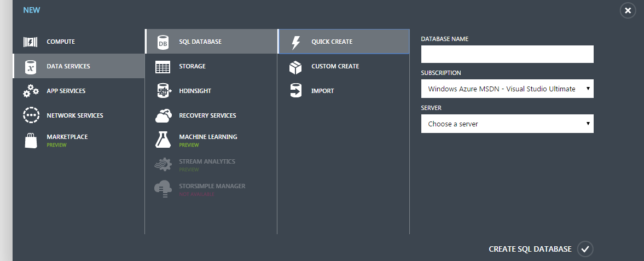
Task: Choose SQL DATABASE label
Action: pyautogui.click(x=200, y=42)
